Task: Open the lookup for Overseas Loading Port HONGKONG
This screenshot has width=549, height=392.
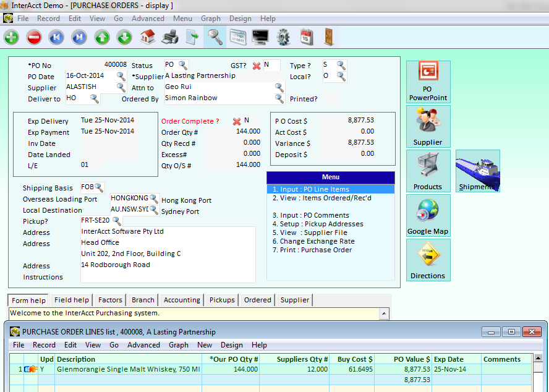Action: 154,198
